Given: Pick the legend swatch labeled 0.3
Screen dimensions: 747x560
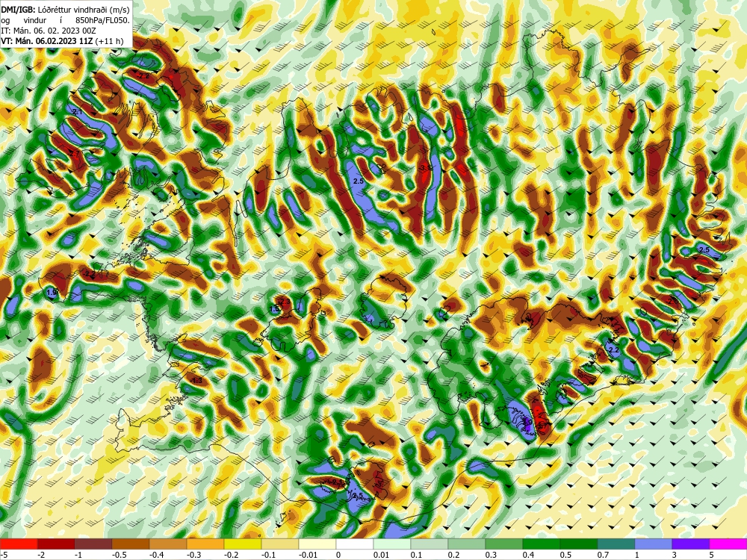Looking at the screenshot, I should click(504, 544).
